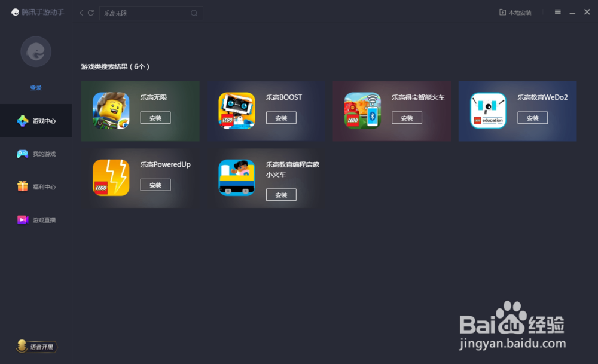Click the 乐高BOOST app icon
The width and height of the screenshot is (598, 364).
pos(237,111)
